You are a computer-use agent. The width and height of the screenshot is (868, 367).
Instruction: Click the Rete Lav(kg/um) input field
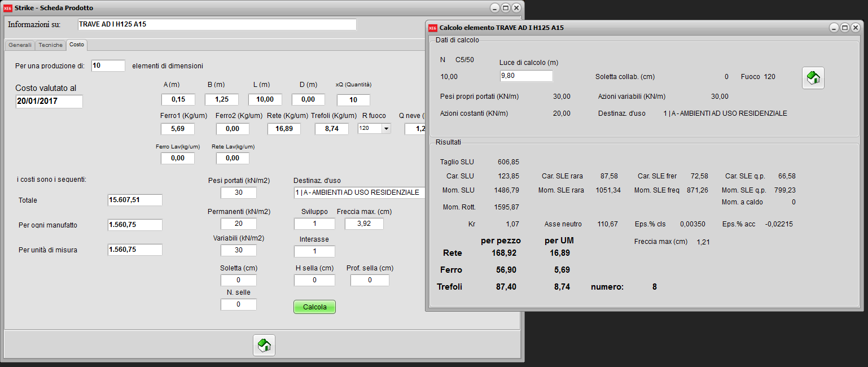(233, 158)
